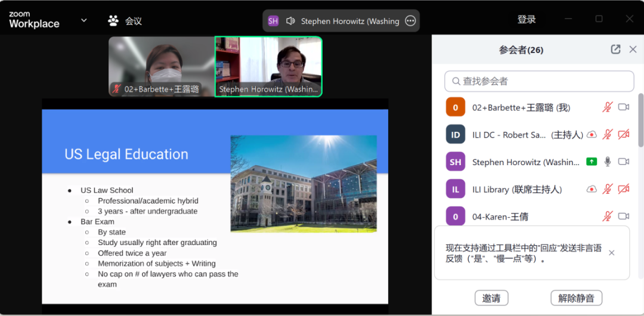
Task: Open the Zoom Workplace dropdown chevron
Action: tap(84, 20)
